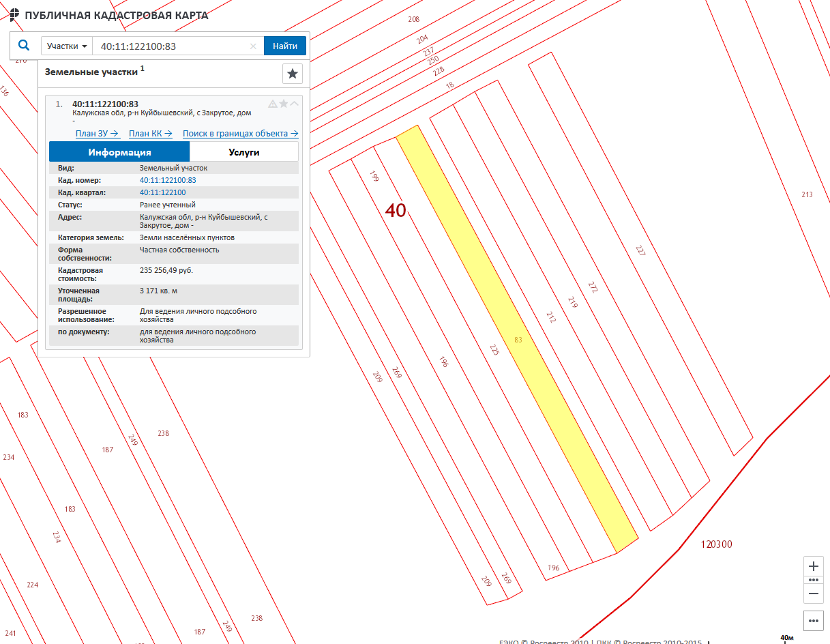Click Поиск в границах объекта link
Viewport: 830px width, 644px height.
click(241, 134)
